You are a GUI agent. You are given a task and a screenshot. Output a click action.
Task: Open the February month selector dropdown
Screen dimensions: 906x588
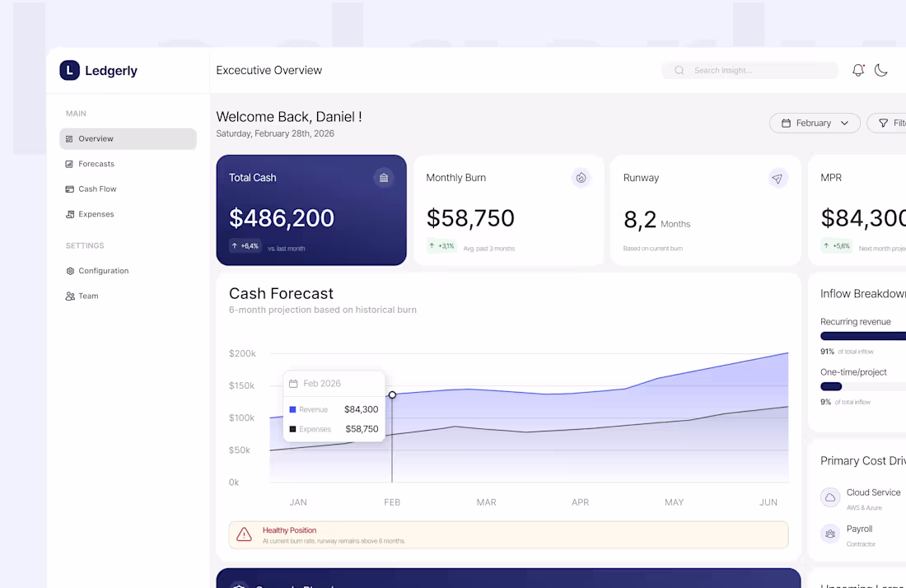click(x=814, y=123)
